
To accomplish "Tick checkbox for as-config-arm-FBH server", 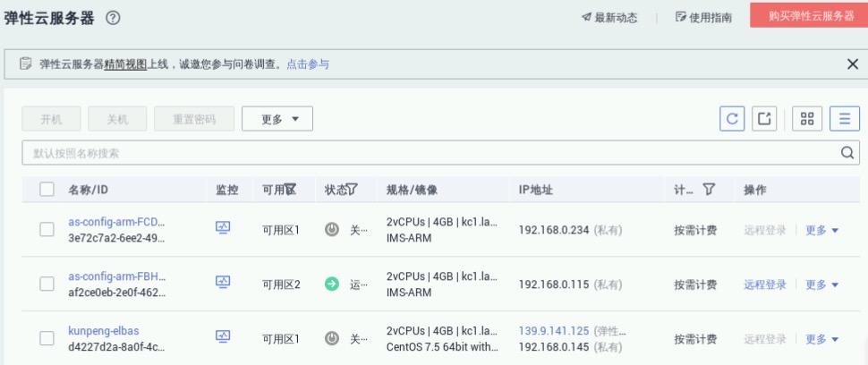I will point(47,284).
